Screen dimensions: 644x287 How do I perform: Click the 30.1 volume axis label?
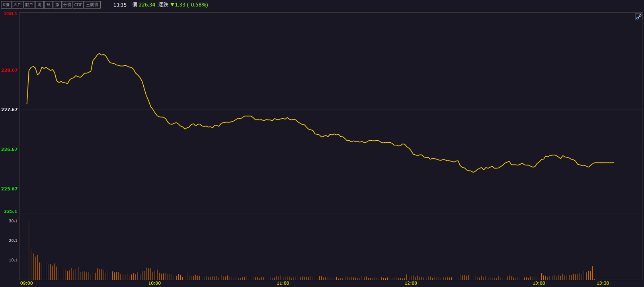[13, 221]
